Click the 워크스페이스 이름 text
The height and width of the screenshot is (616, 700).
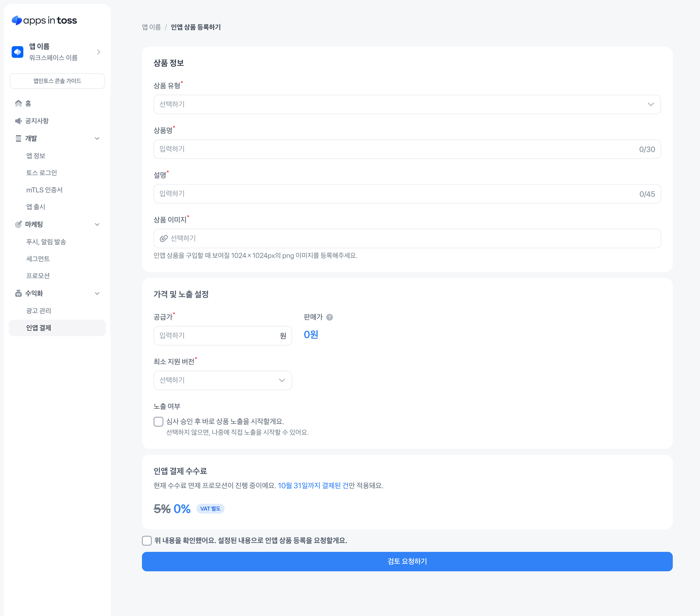click(53, 58)
